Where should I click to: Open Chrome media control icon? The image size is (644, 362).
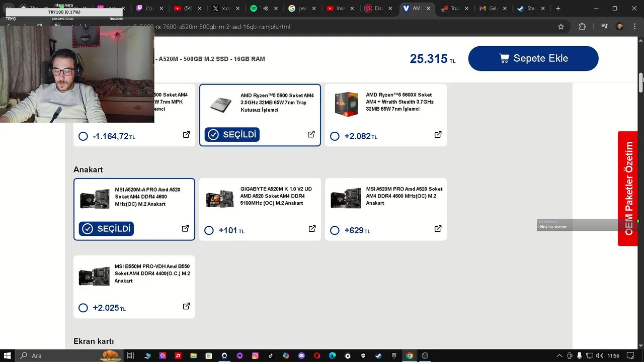605,27
